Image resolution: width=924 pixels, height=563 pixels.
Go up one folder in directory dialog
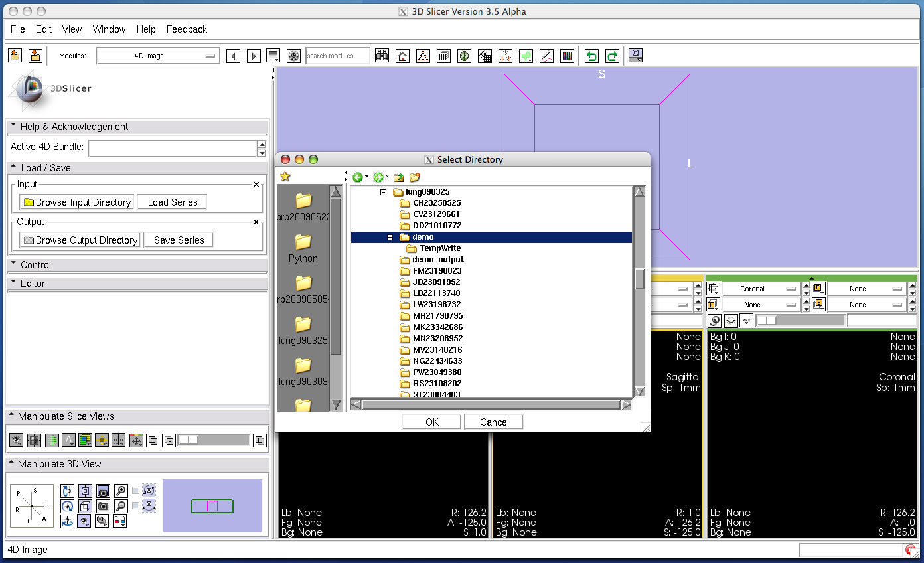398,177
